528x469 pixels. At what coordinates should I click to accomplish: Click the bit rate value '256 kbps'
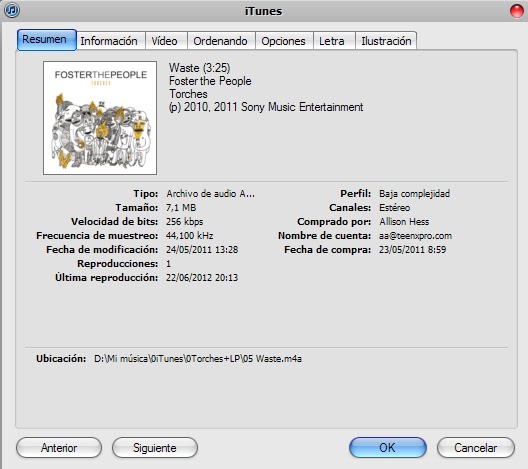click(x=185, y=222)
